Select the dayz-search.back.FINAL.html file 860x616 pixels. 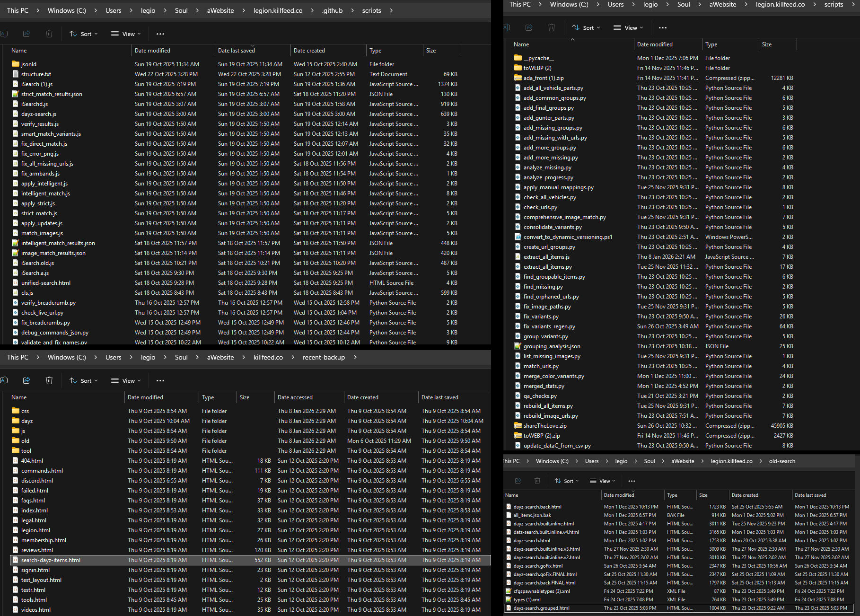click(679, 583)
